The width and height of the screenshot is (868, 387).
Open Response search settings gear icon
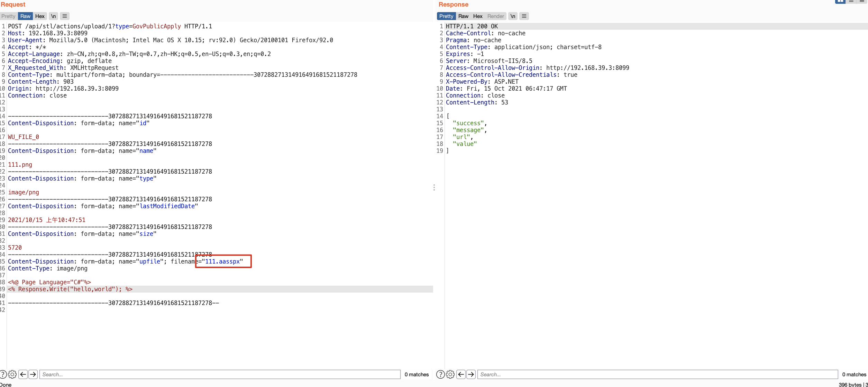pos(450,374)
